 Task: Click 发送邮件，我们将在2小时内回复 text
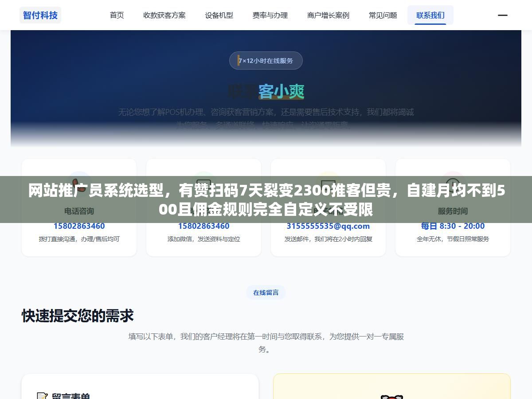tap(328, 239)
